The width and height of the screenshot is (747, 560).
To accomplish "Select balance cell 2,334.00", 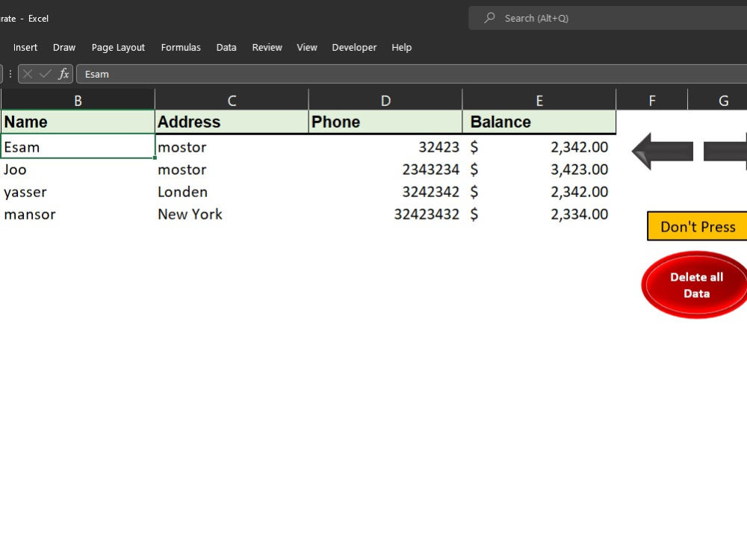I will 539,214.
